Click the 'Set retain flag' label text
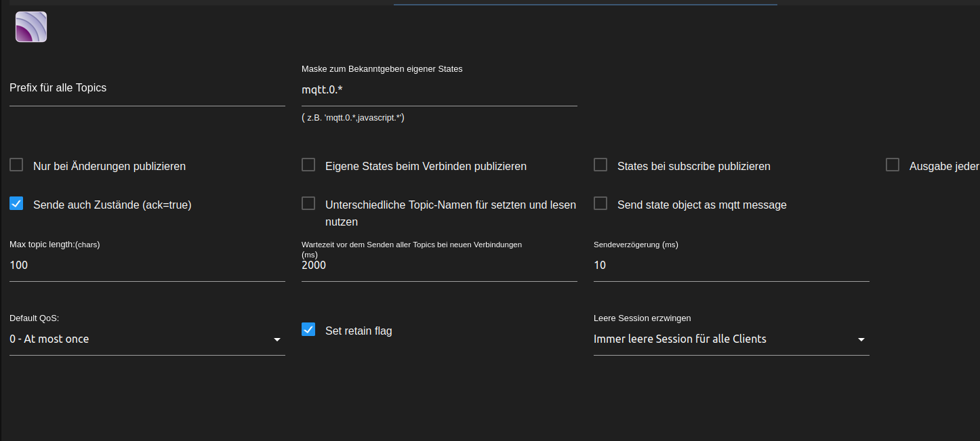980x441 pixels. (x=359, y=331)
